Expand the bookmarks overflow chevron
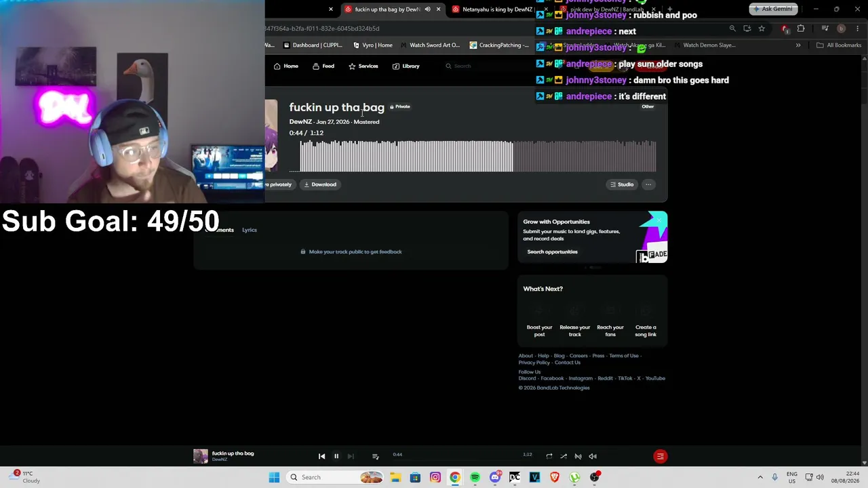 coord(798,45)
